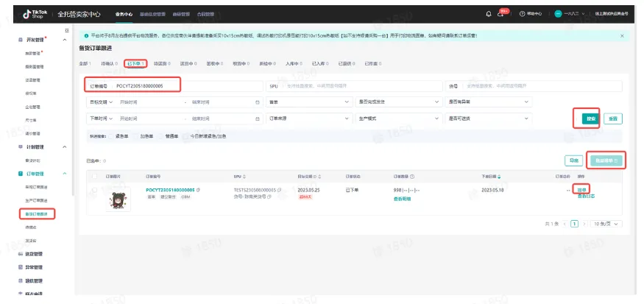The width and height of the screenshot is (644, 304).
Task: Tick the 加急单 quick-search checkbox
Action: [x=136, y=136]
